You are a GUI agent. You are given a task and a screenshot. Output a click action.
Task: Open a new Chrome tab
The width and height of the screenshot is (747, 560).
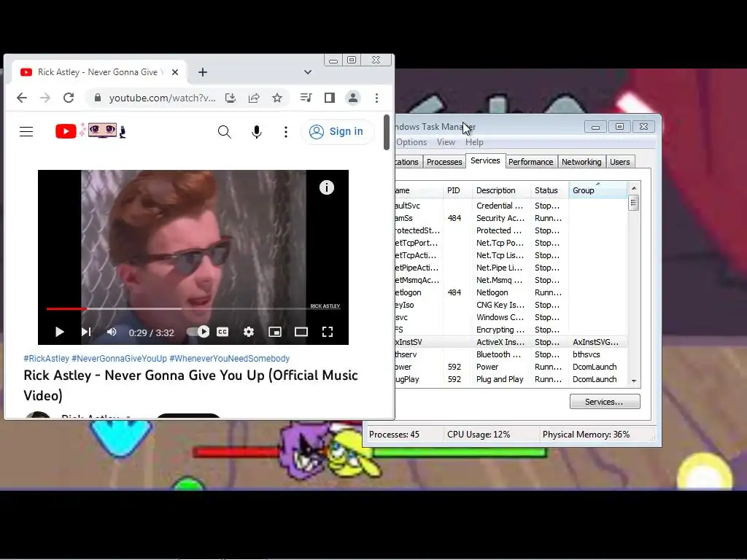203,72
